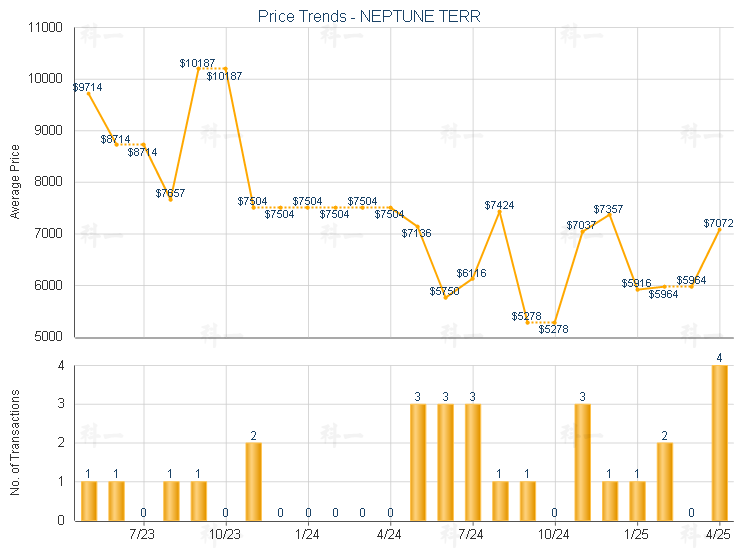Click the $9714 data point on the line
Screen dimensions: 740x550
pos(88,93)
